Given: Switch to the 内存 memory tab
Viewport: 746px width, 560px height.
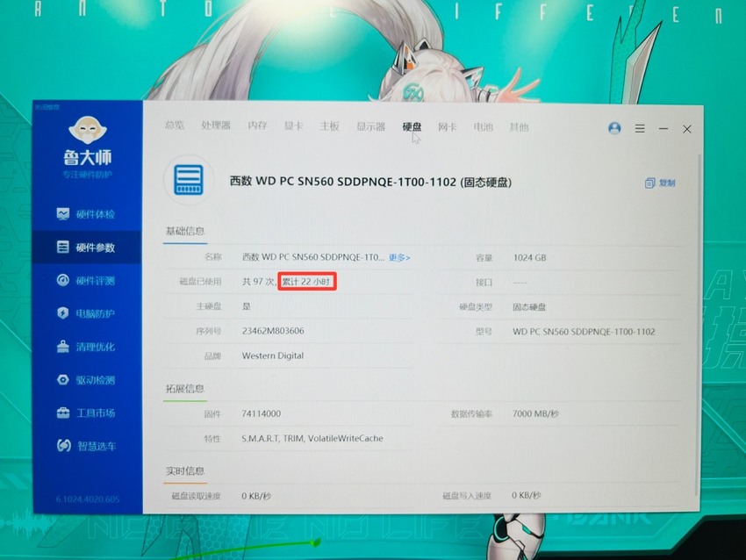Looking at the screenshot, I should click(257, 126).
